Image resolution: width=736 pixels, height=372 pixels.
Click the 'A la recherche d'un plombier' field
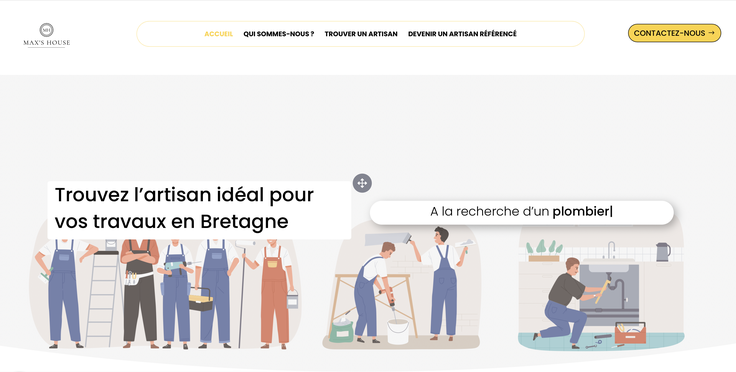pyautogui.click(x=521, y=212)
